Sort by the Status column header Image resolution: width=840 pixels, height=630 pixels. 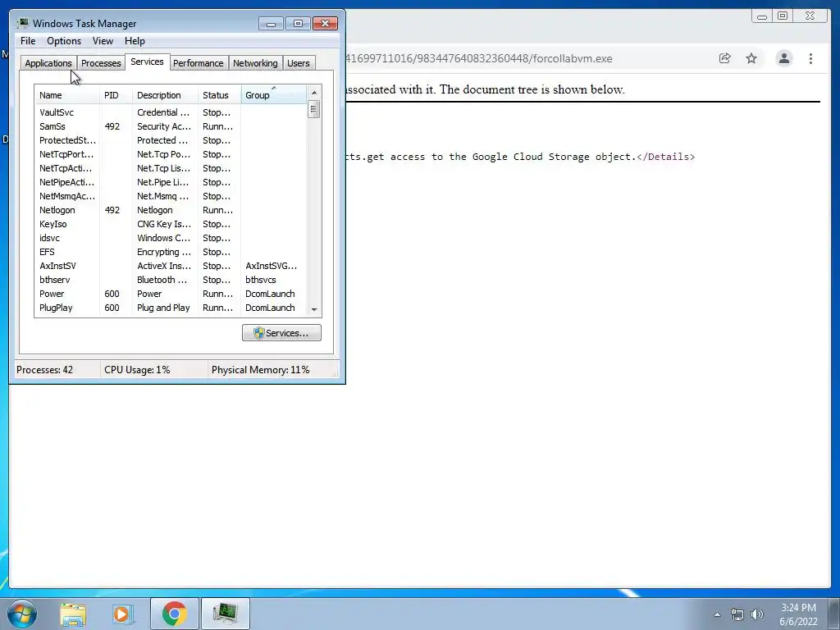[220, 95]
